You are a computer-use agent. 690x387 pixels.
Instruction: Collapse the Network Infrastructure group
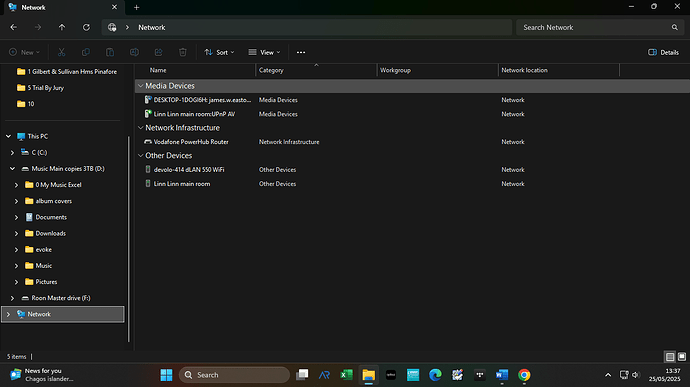coord(140,128)
